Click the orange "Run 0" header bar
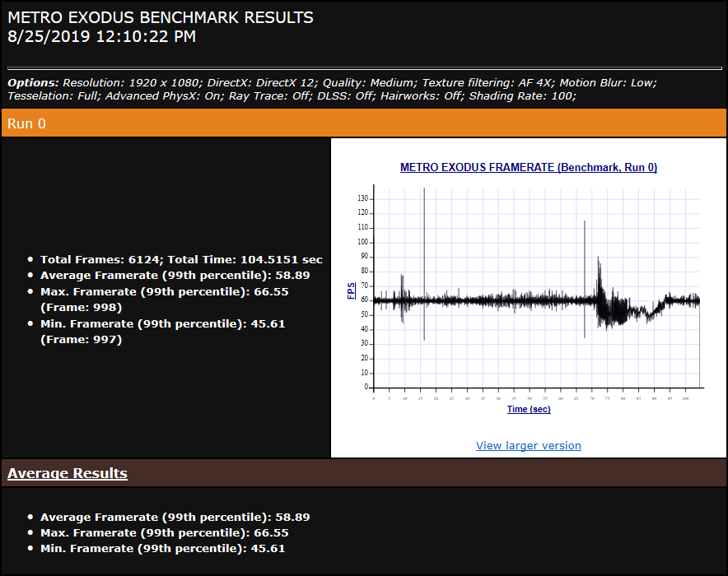The width and height of the screenshot is (728, 576). 364,123
